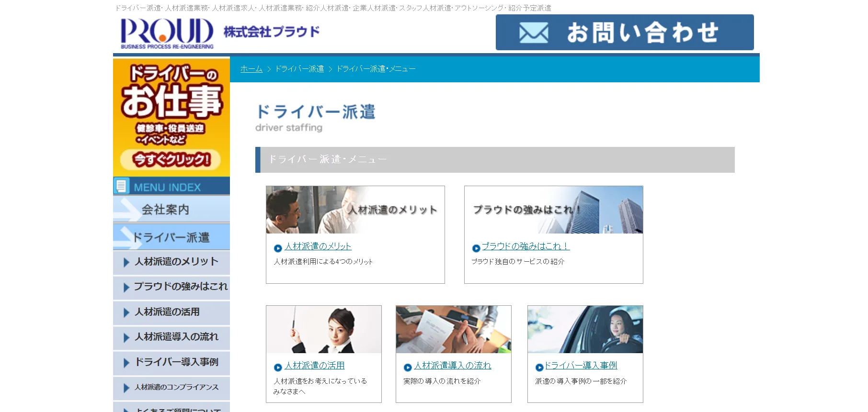This screenshot has width=868, height=412.
Task: Click description 派遣の導入事例の一部を紹介
Action: pos(581,381)
